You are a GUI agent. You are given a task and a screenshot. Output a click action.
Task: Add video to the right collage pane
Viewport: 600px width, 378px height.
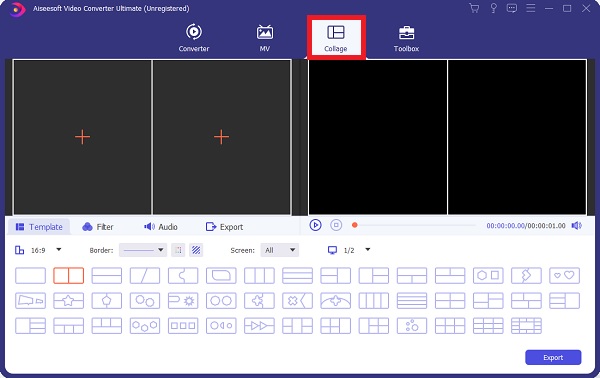pyautogui.click(x=222, y=137)
